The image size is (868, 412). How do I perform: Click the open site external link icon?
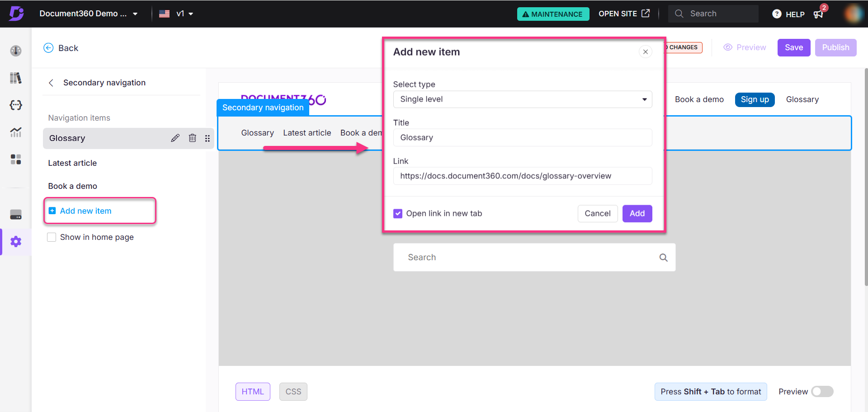[646, 14]
